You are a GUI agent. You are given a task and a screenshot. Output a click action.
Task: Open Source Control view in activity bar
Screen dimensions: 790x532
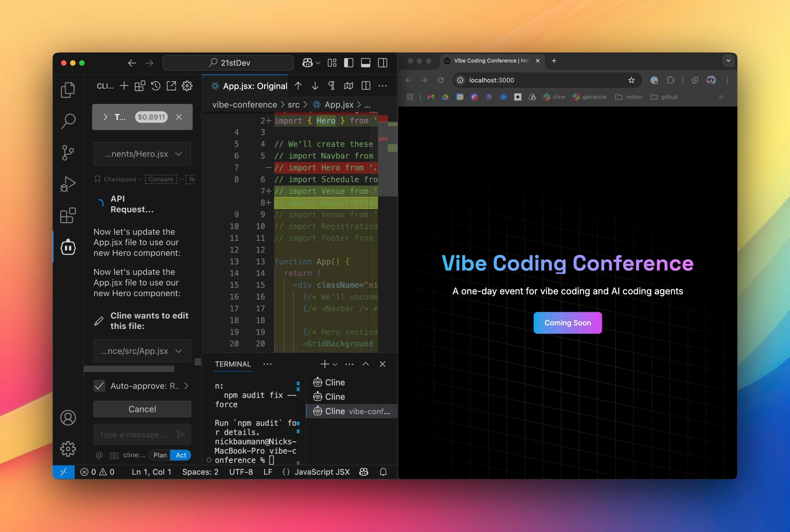(x=68, y=153)
